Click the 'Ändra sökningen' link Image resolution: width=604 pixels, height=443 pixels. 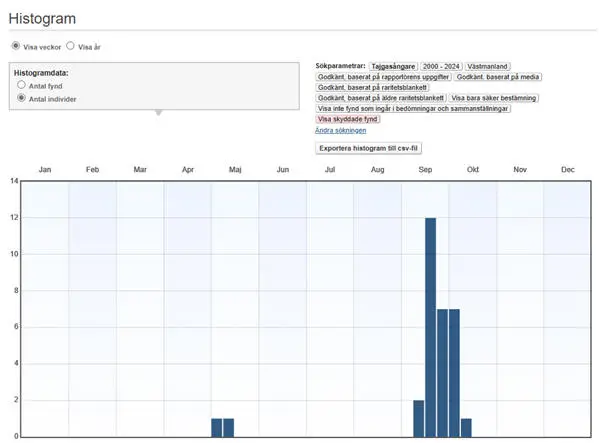coord(340,130)
